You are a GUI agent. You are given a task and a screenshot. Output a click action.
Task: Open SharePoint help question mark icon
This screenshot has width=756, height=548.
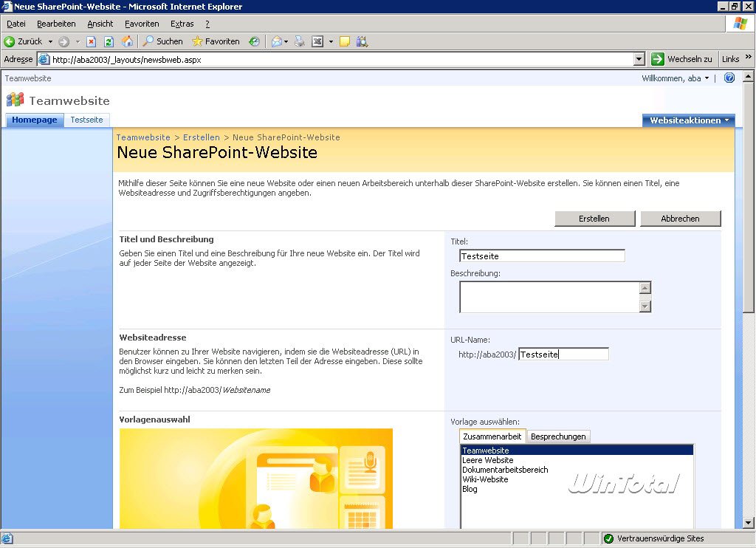[729, 78]
